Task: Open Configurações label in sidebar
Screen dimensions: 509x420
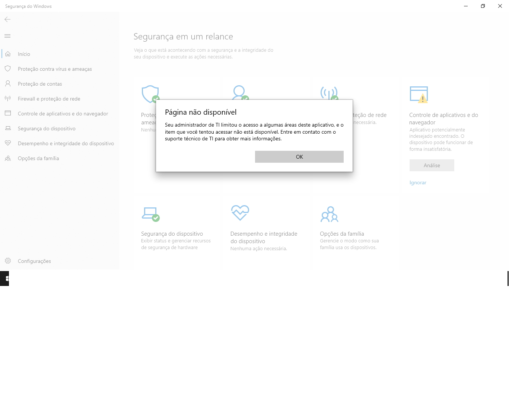Action: click(34, 261)
